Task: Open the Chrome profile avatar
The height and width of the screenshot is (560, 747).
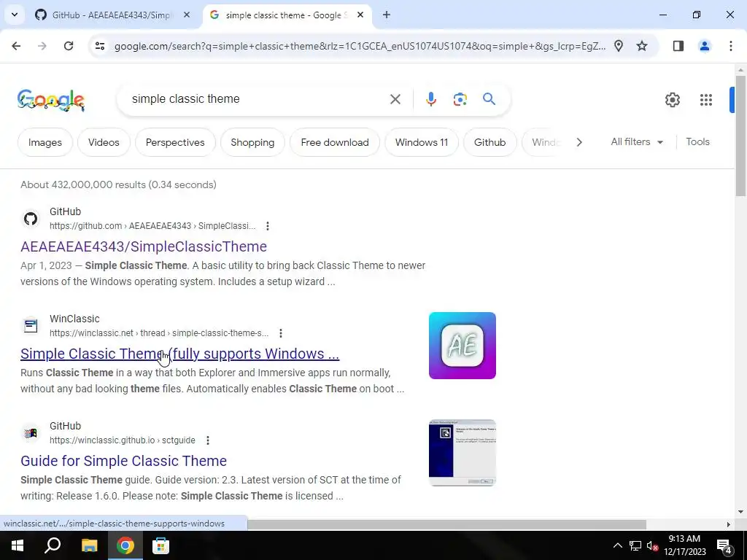Action: pos(704,46)
